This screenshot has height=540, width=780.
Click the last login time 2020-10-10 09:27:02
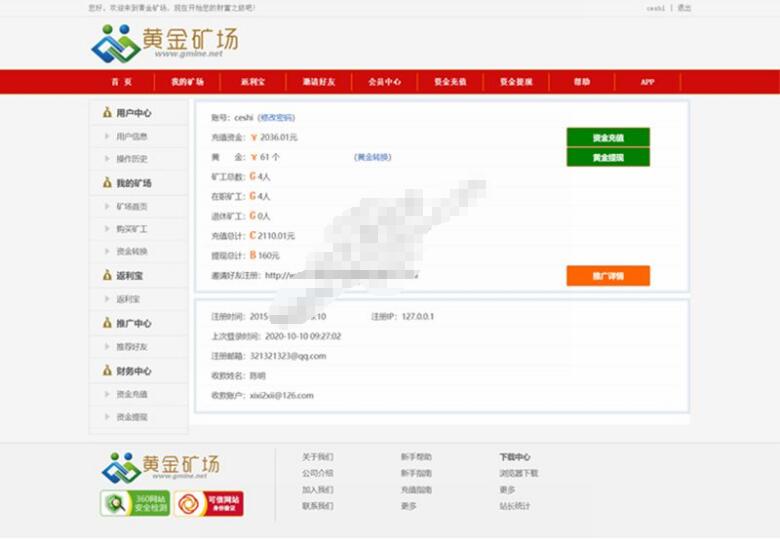[303, 336]
